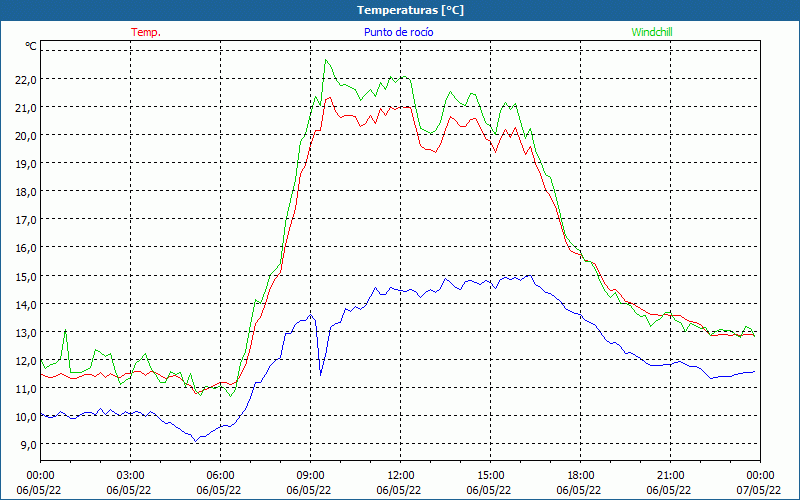The height and width of the screenshot is (500, 800).
Task: Click the blue dew point dip after 09:00
Action: pyautogui.click(x=320, y=375)
